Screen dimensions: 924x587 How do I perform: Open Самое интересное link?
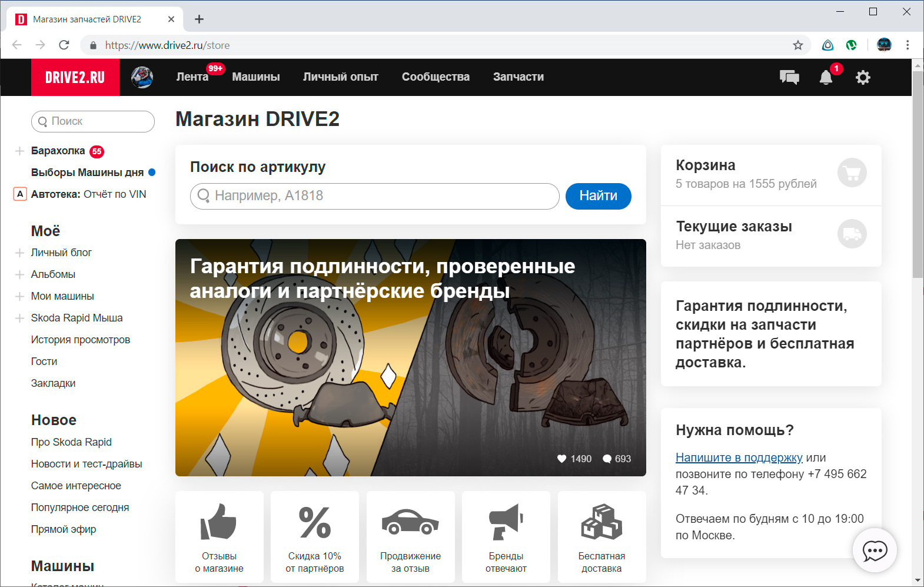pos(76,486)
